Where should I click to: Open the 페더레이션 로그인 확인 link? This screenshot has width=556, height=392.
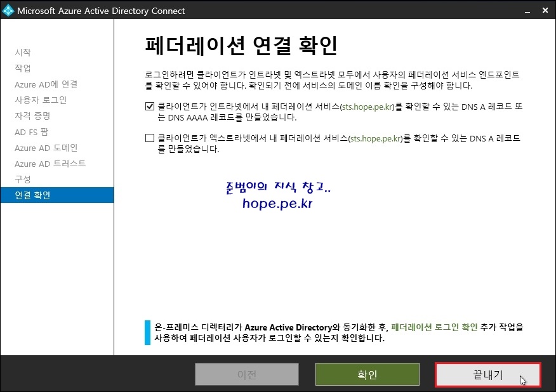pos(434,327)
